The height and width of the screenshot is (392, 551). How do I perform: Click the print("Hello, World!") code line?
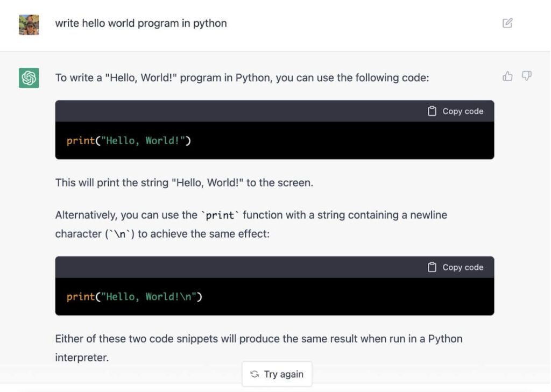tap(129, 141)
